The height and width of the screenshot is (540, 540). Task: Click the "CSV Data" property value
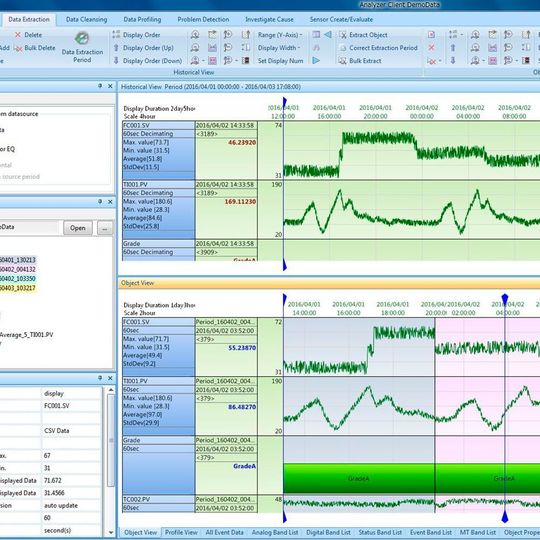(56, 431)
